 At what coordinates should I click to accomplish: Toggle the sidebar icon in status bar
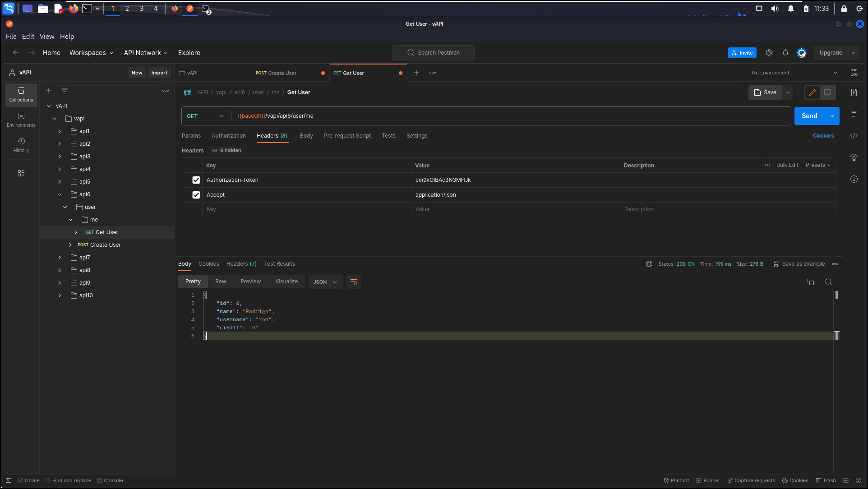pyautogui.click(x=9, y=480)
